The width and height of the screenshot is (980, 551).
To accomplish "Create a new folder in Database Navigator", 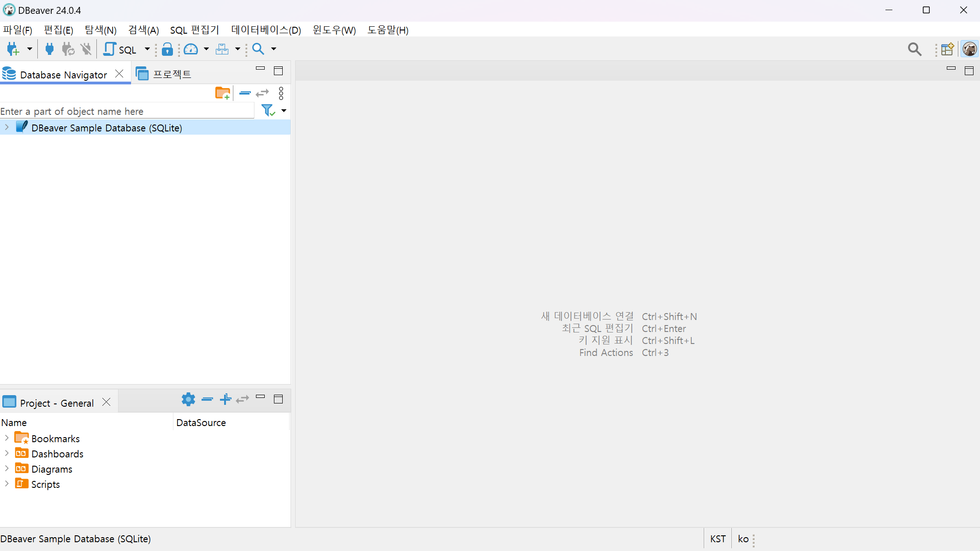I will pyautogui.click(x=223, y=93).
